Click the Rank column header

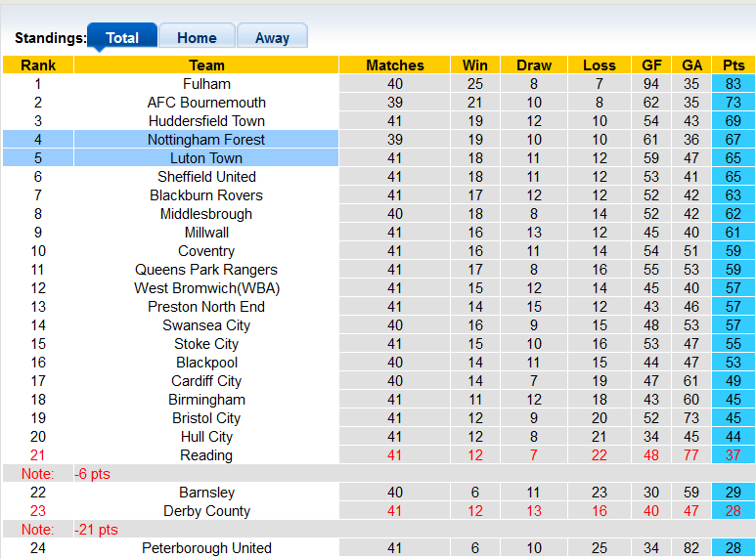[38, 65]
